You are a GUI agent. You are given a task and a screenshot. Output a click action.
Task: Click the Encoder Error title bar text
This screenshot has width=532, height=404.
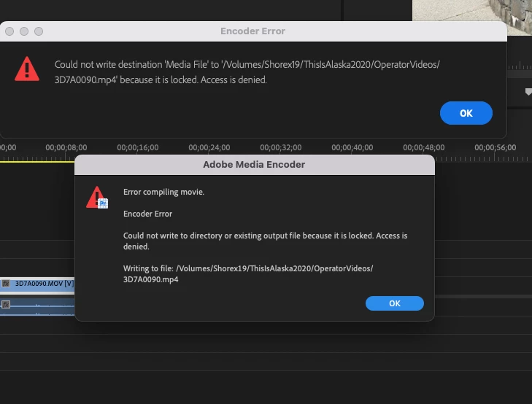click(252, 31)
